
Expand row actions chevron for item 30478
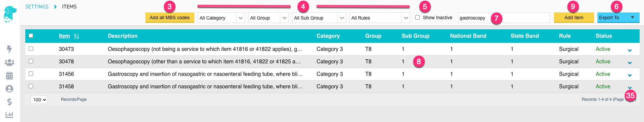coord(629,63)
